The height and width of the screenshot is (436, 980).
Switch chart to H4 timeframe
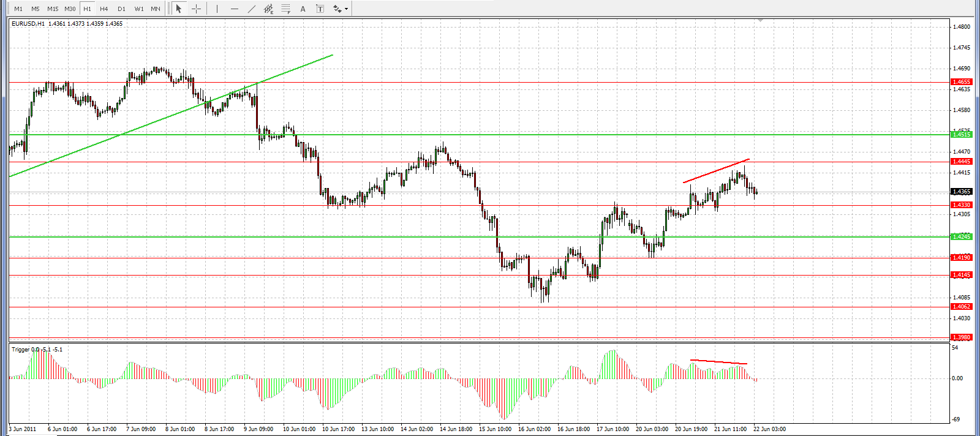(x=104, y=9)
